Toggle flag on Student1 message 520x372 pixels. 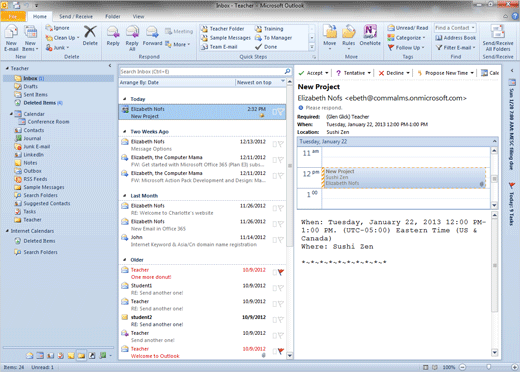[281, 288]
